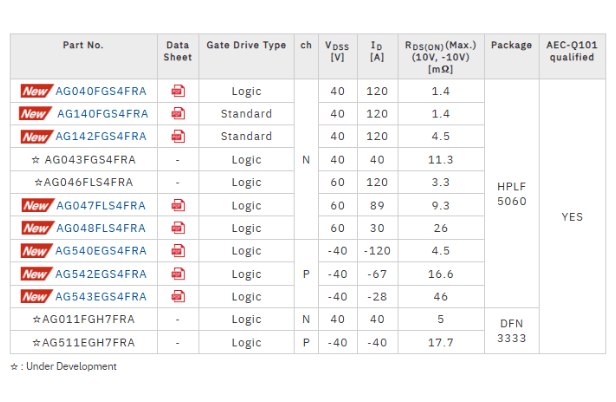
Task: Visit the AG542EGS4FRA part link
Action: (x=101, y=274)
